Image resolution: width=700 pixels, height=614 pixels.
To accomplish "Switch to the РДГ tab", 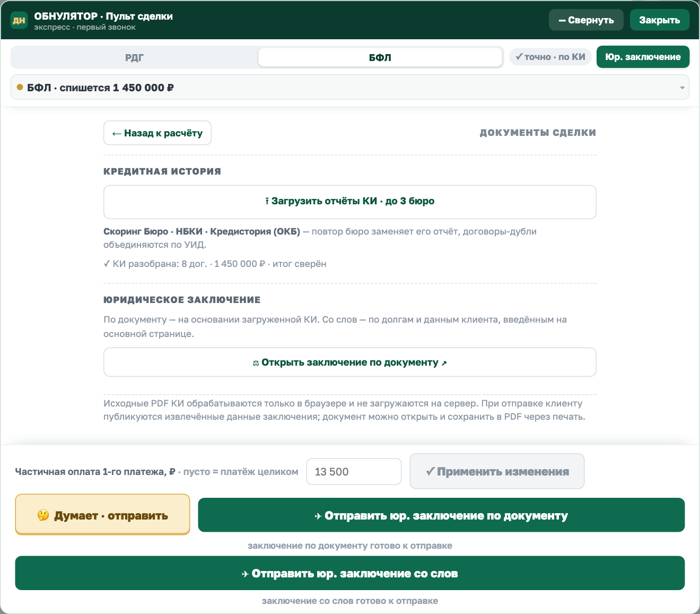I will [x=135, y=57].
